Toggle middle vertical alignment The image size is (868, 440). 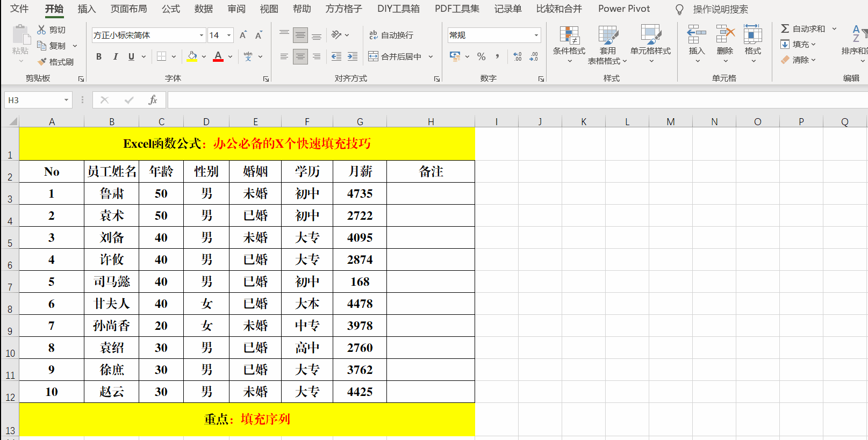300,35
